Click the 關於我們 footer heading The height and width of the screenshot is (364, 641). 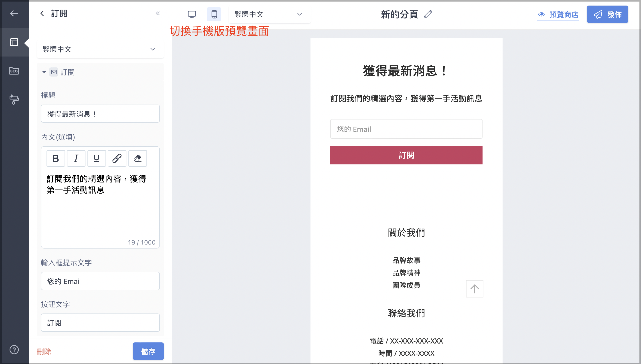tap(406, 233)
